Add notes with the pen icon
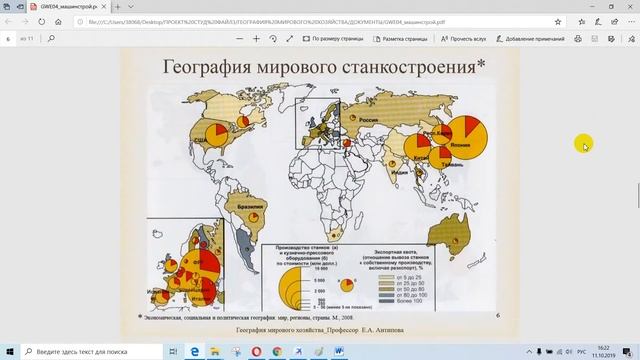This screenshot has height=360, width=640. point(598,22)
